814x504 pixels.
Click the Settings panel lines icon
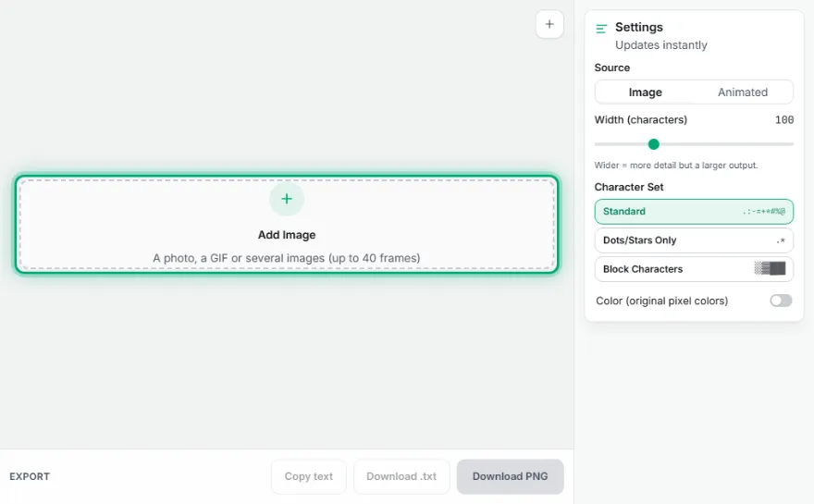click(601, 29)
